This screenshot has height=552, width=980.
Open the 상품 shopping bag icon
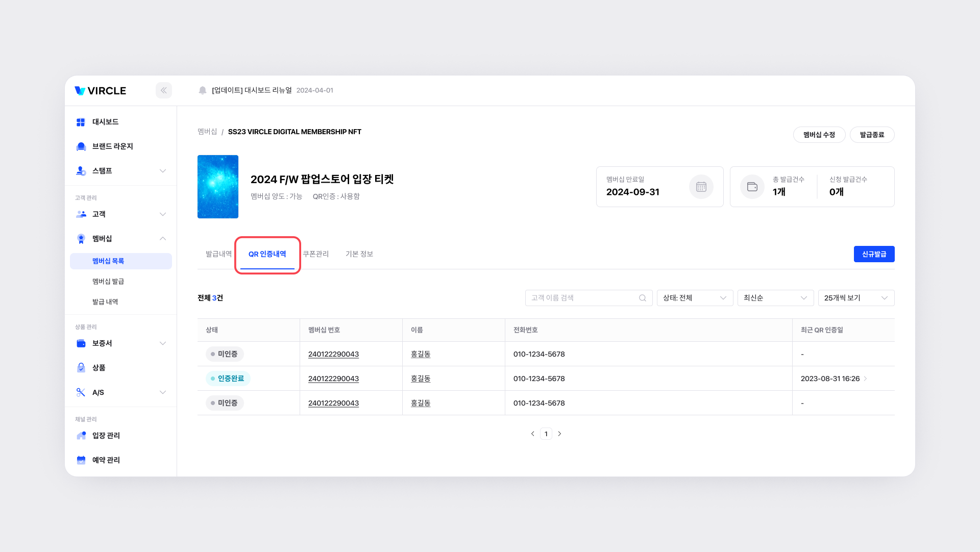pos(81,368)
